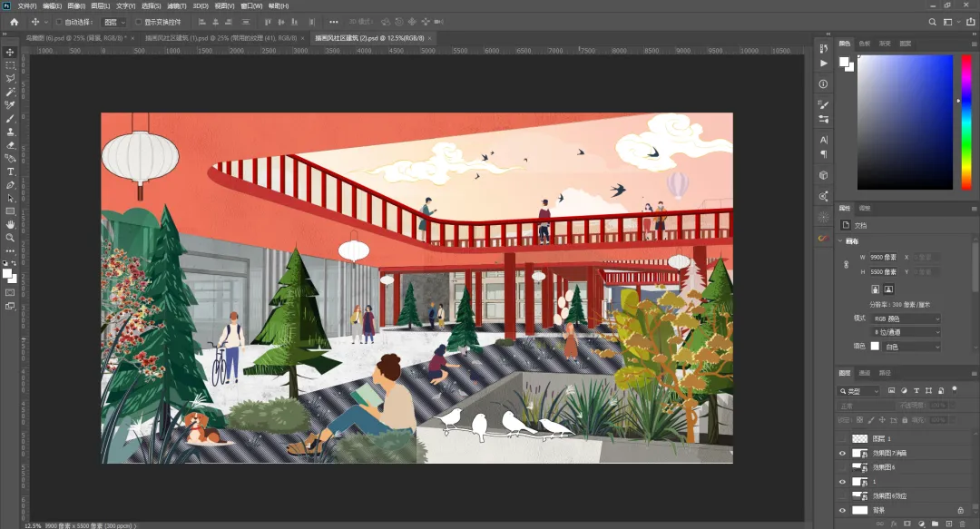The height and width of the screenshot is (529, 980).
Task: Select the Eyedropper tool
Action: 10,105
